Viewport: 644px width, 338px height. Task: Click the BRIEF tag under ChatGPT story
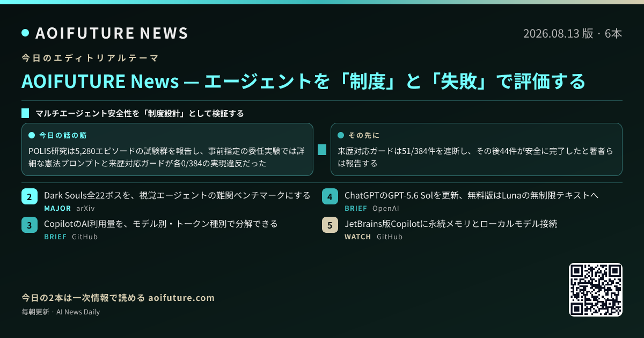356,209
